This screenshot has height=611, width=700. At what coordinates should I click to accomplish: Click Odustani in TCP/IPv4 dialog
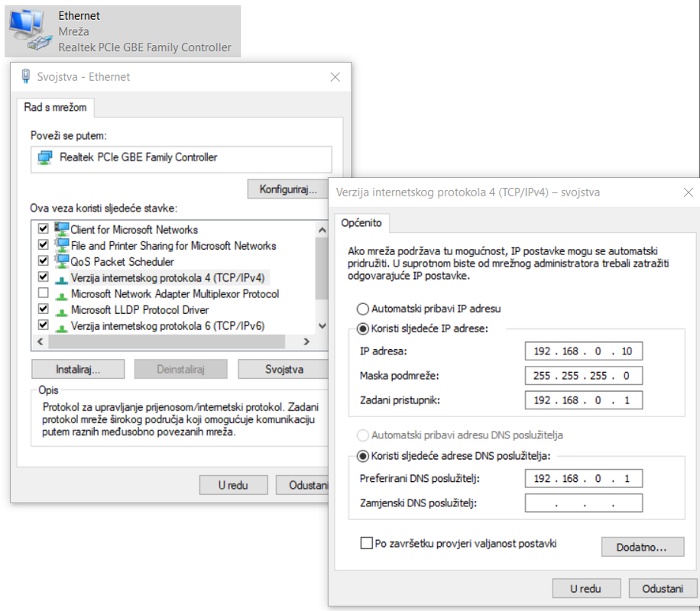(x=663, y=589)
